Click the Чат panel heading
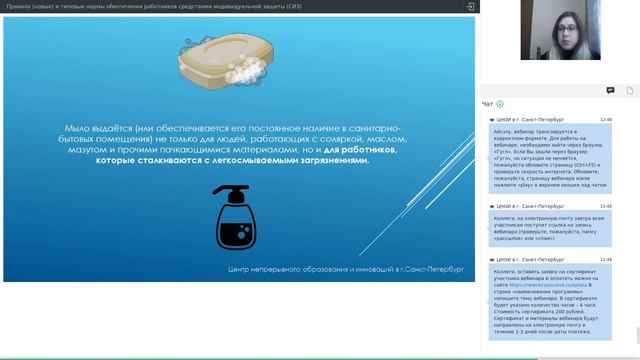The height and width of the screenshot is (360, 640). (487, 104)
